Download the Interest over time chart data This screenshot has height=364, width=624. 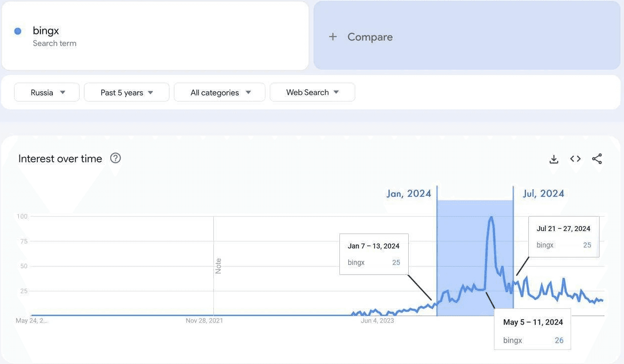pos(554,159)
